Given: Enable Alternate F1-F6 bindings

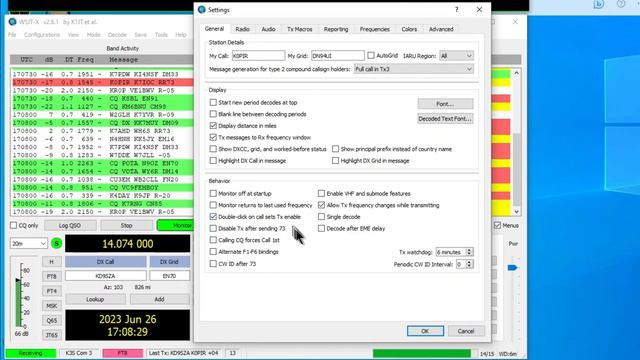Looking at the screenshot, I should [x=213, y=252].
